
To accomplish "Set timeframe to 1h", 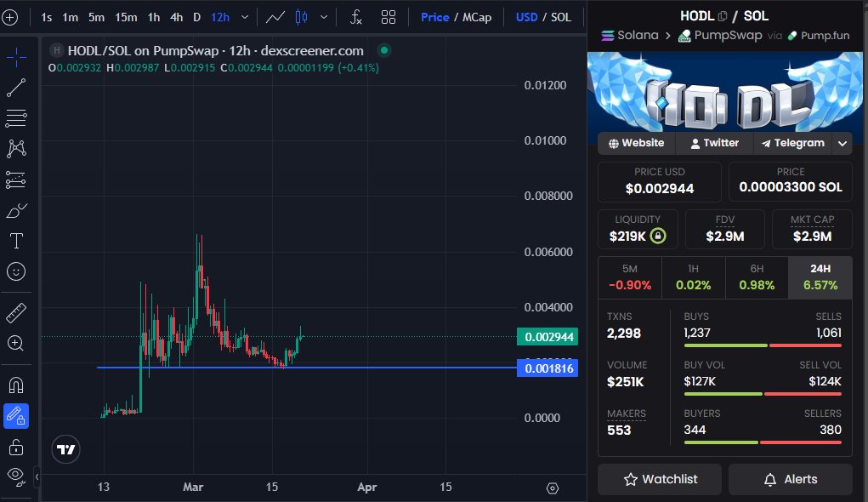I will pos(154,17).
